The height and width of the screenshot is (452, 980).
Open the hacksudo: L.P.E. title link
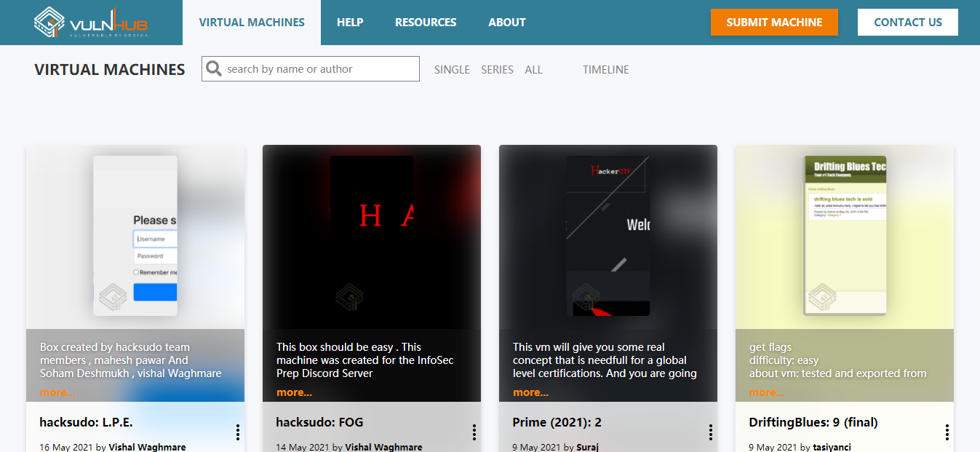point(86,422)
